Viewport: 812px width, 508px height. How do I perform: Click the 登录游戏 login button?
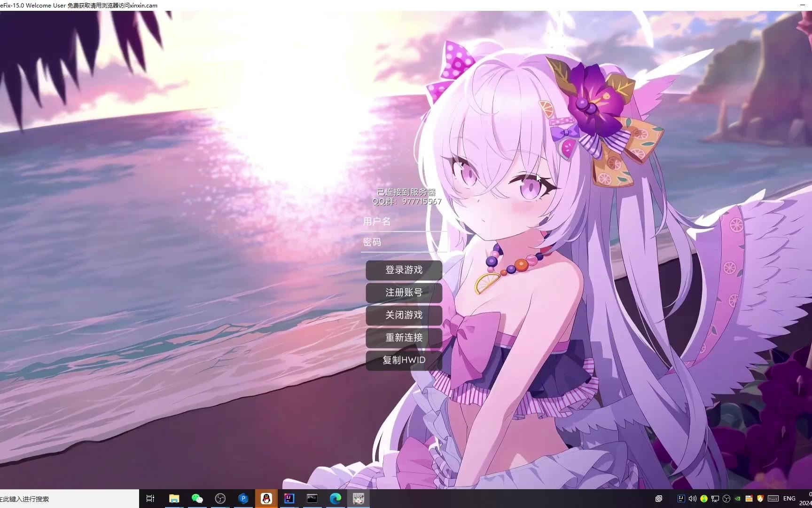pos(404,270)
